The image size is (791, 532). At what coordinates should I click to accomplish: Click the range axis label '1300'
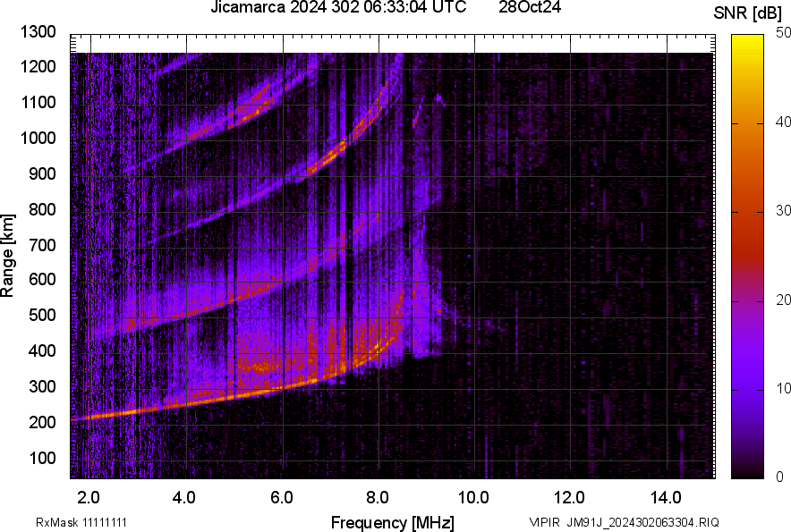[x=38, y=32]
